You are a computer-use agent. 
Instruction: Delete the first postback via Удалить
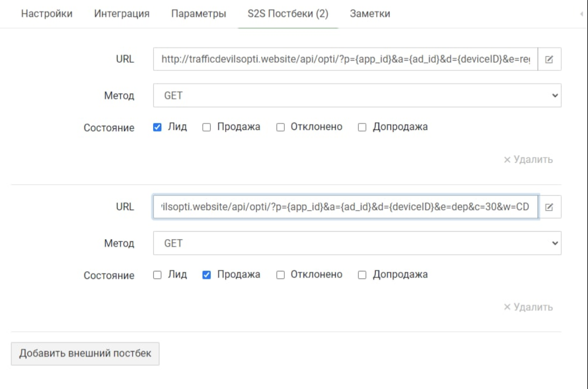click(x=528, y=160)
